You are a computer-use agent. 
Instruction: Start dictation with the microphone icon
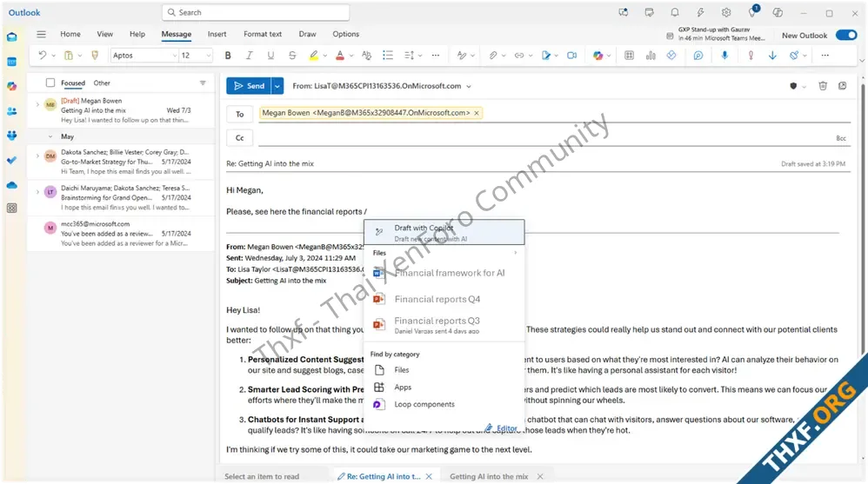[724, 56]
